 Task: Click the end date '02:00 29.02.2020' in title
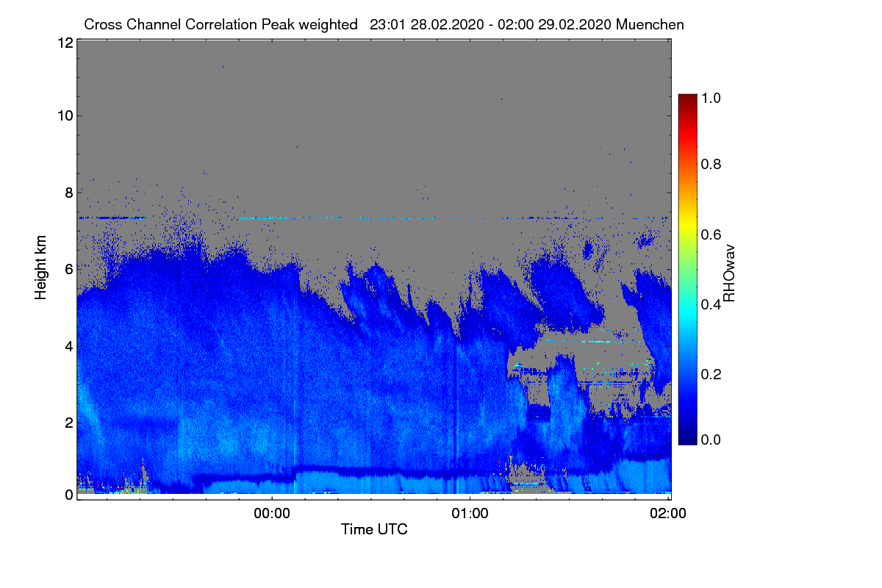click(553, 24)
